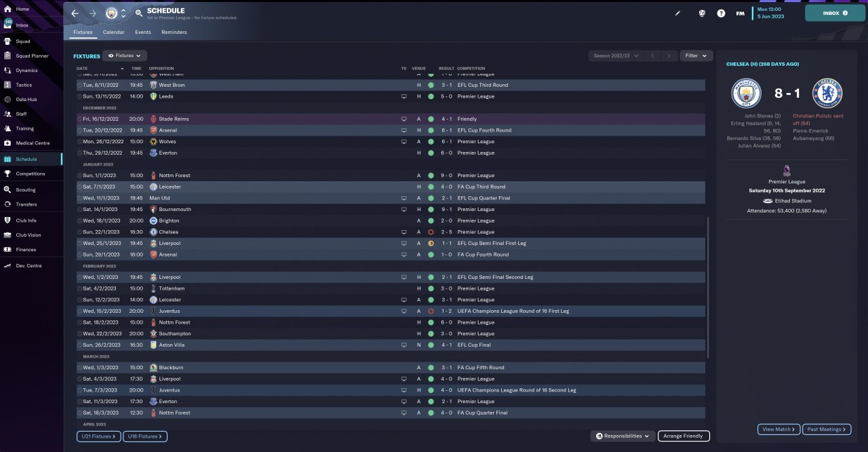
Task: Click the teal INBOX continue button
Action: pyautogui.click(x=834, y=13)
